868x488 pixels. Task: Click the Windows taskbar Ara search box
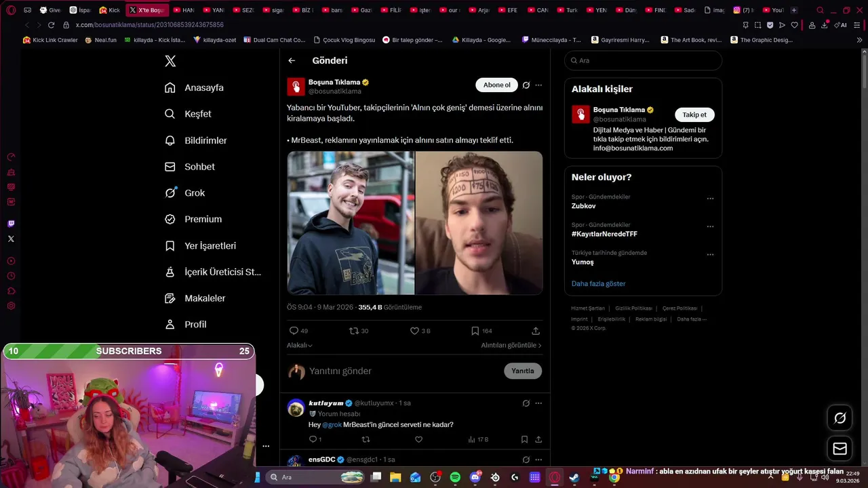pos(316,477)
